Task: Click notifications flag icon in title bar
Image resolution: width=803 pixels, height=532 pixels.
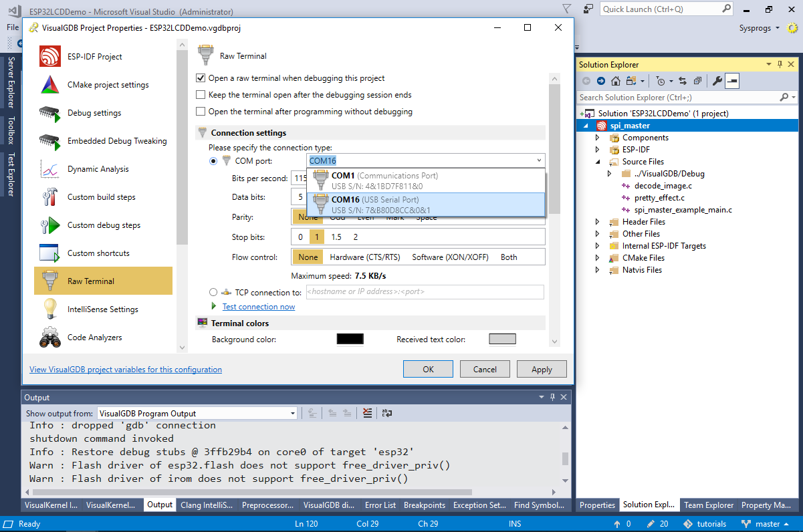Action: coord(567,9)
